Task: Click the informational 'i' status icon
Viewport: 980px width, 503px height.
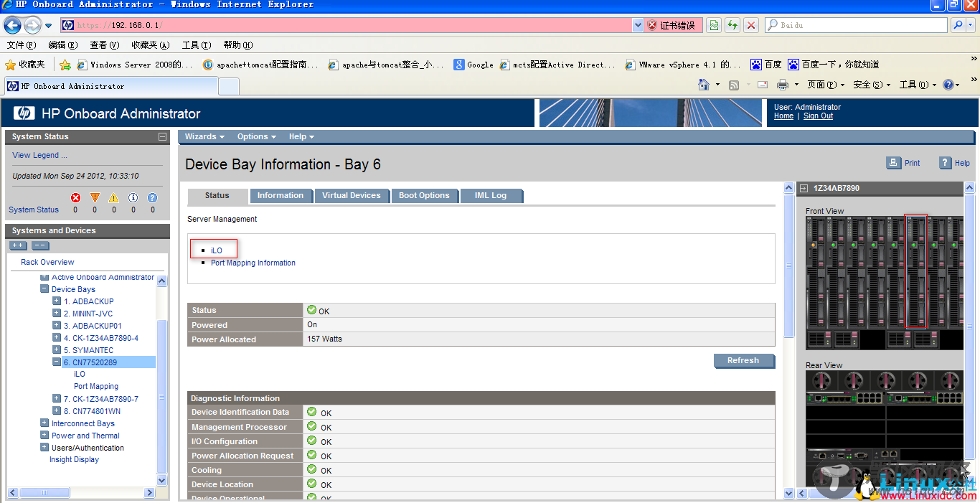Action: click(x=133, y=198)
